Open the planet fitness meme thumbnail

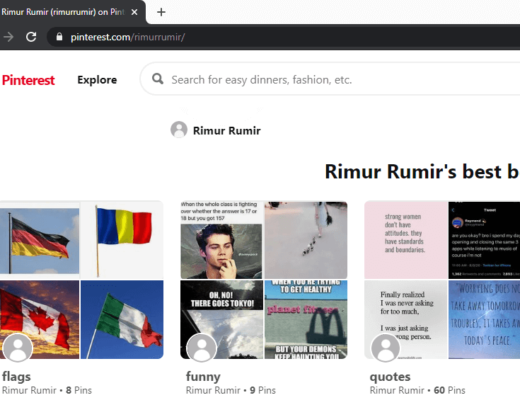[x=306, y=319]
